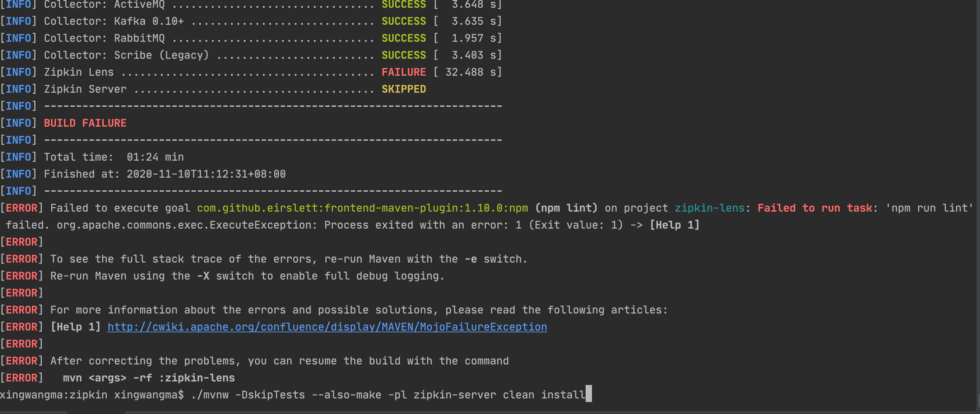Select the BUILD FAILURE text
The image size is (980, 414).
click(x=85, y=123)
